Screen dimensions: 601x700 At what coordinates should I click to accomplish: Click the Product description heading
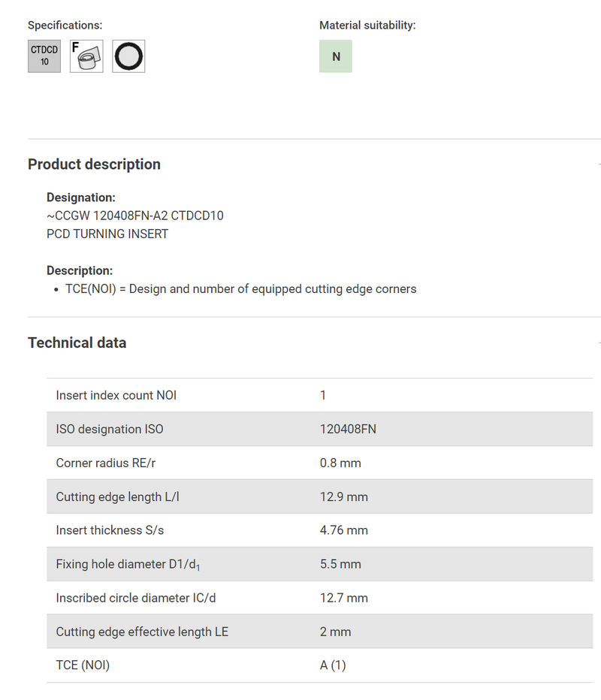pyautogui.click(x=94, y=164)
